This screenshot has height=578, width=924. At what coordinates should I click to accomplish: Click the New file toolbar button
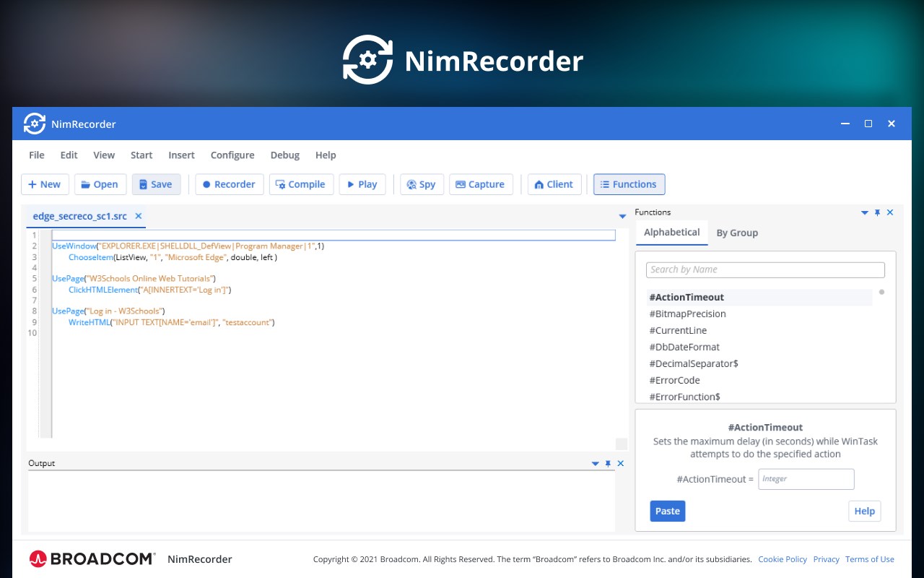(x=45, y=184)
